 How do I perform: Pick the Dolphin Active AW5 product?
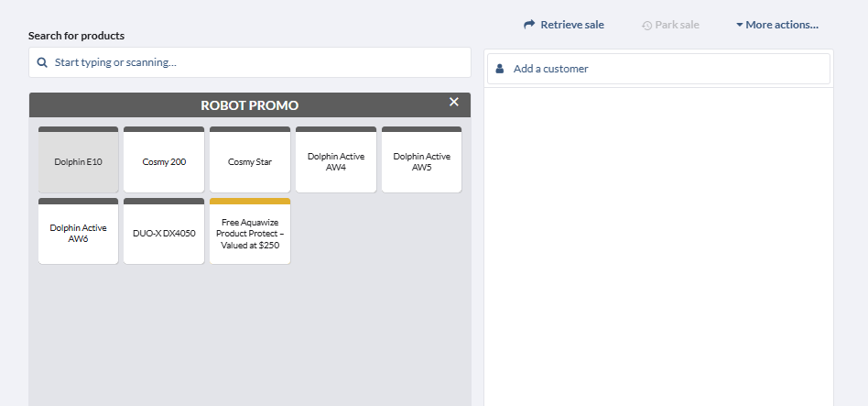click(422, 159)
